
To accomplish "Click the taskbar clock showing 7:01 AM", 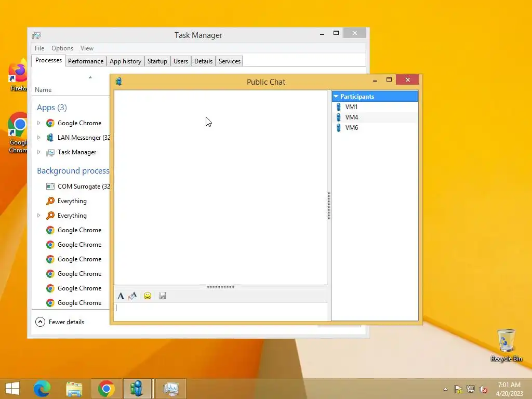I will point(509,389).
